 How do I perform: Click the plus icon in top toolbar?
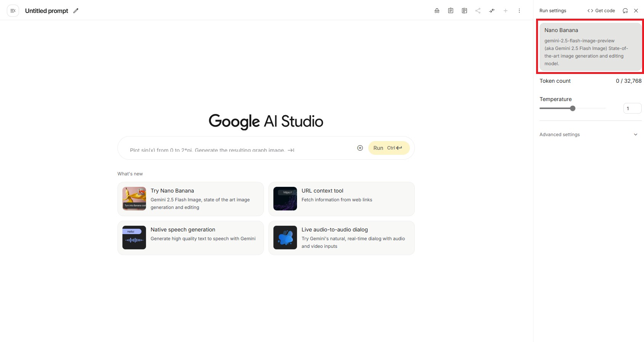(506, 11)
